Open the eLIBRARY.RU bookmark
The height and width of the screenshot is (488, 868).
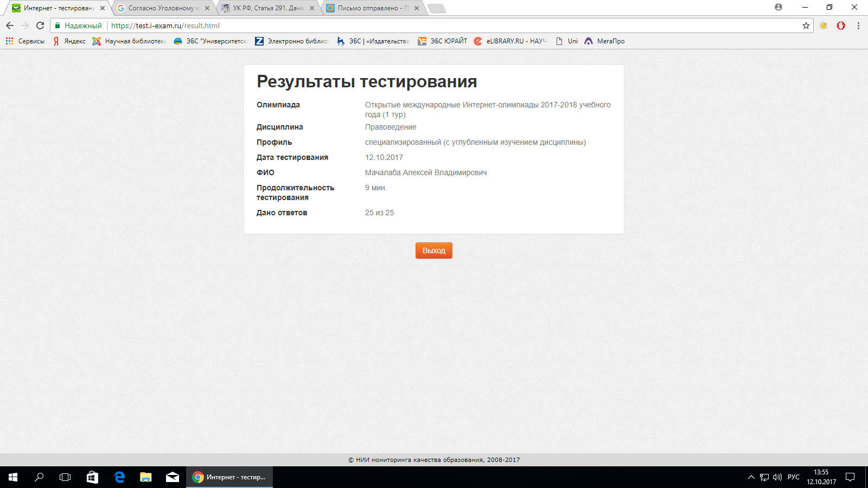pos(510,41)
